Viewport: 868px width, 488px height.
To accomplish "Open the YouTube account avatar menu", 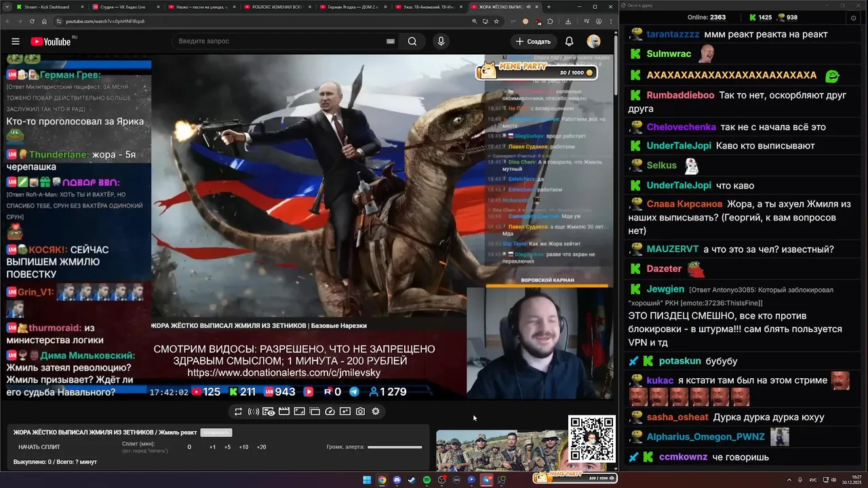I will (593, 41).
